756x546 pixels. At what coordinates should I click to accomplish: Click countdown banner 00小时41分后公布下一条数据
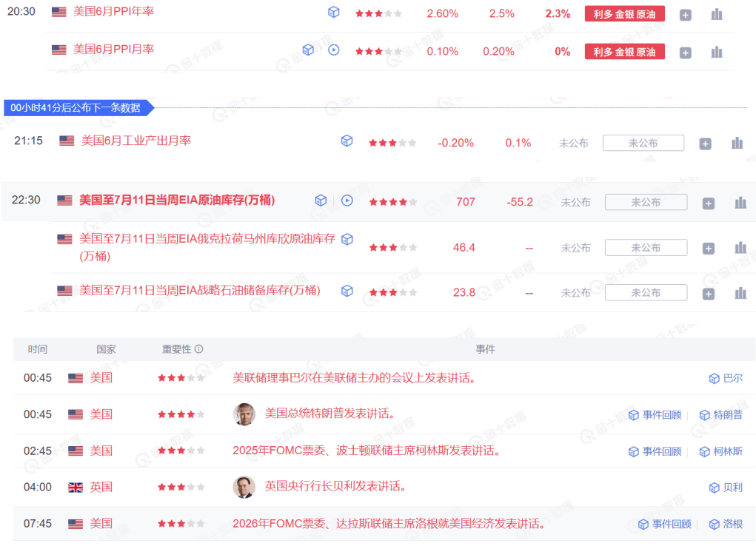(x=79, y=107)
